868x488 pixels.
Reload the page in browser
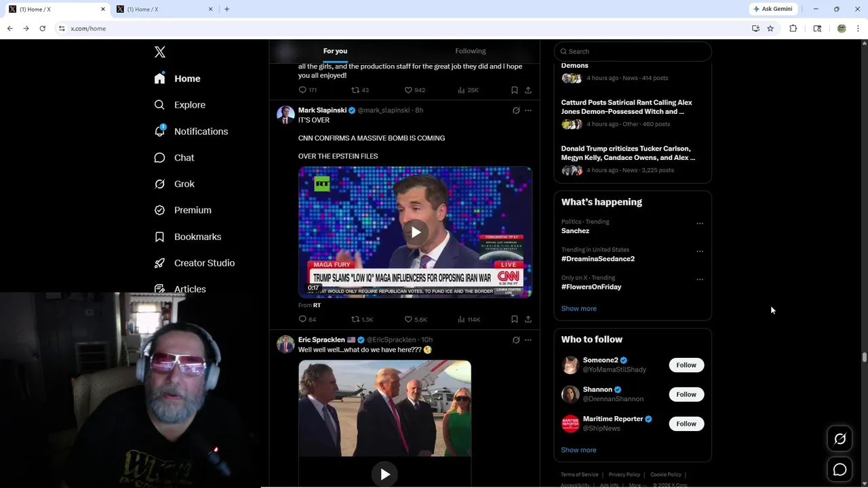(x=42, y=28)
